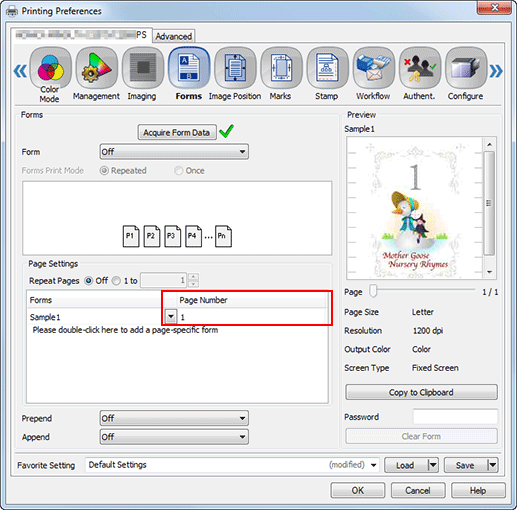Click the preview scrollbar down arrow
This screenshot has width=517, height=510.
coord(489,272)
